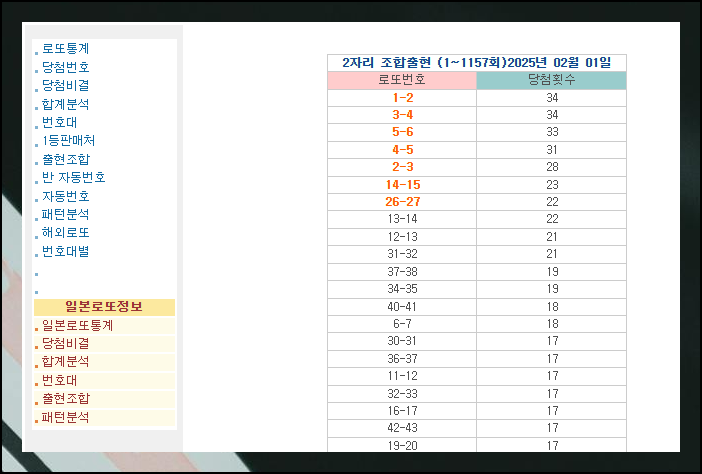This screenshot has width=702, height=474.
Task: Select the 42-43 combination cell
Action: pyautogui.click(x=402, y=427)
